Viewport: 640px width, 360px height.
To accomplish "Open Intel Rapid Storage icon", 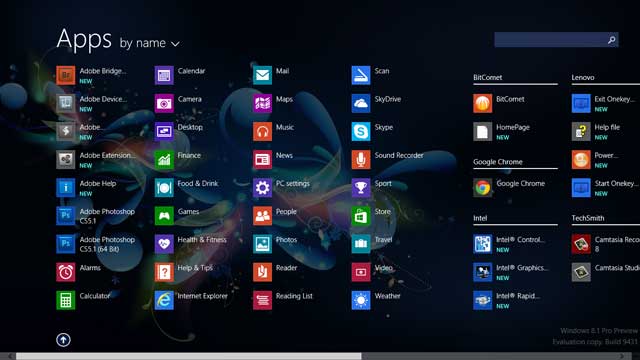I will 482,300.
